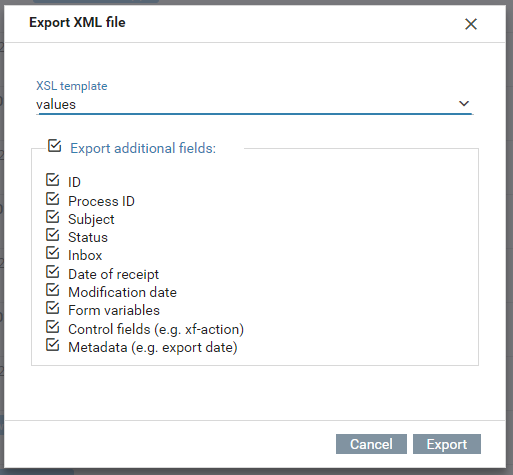Click the XSL template label
The width and height of the screenshot is (513, 475).
tap(72, 86)
